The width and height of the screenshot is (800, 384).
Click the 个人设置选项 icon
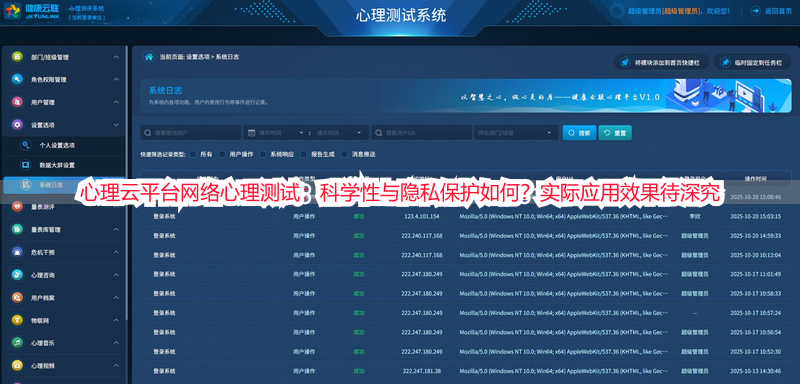pyautogui.click(x=26, y=145)
